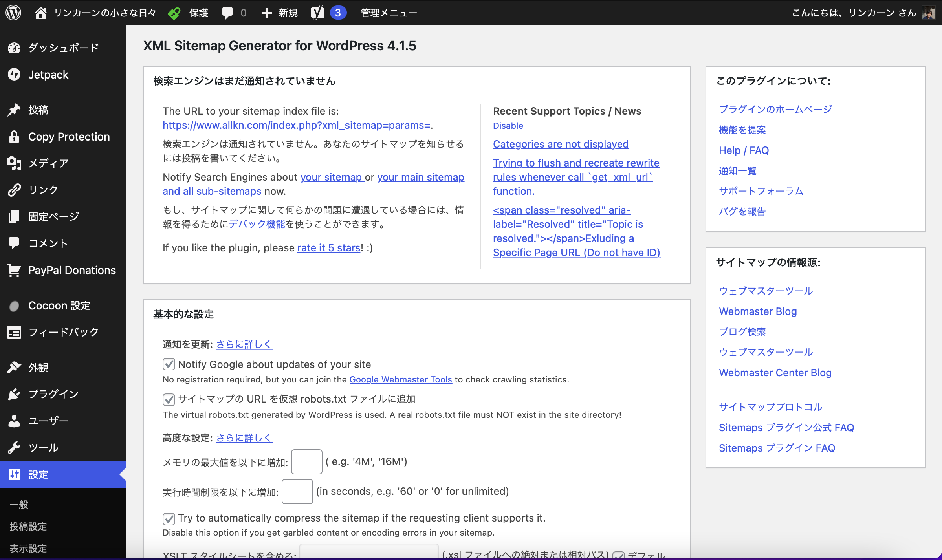Click the comments bubble icon in admin bar
The height and width of the screenshot is (560, 942).
(227, 13)
